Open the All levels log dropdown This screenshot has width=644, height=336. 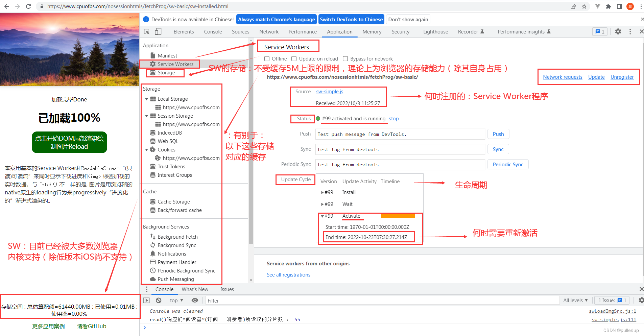tap(575, 300)
